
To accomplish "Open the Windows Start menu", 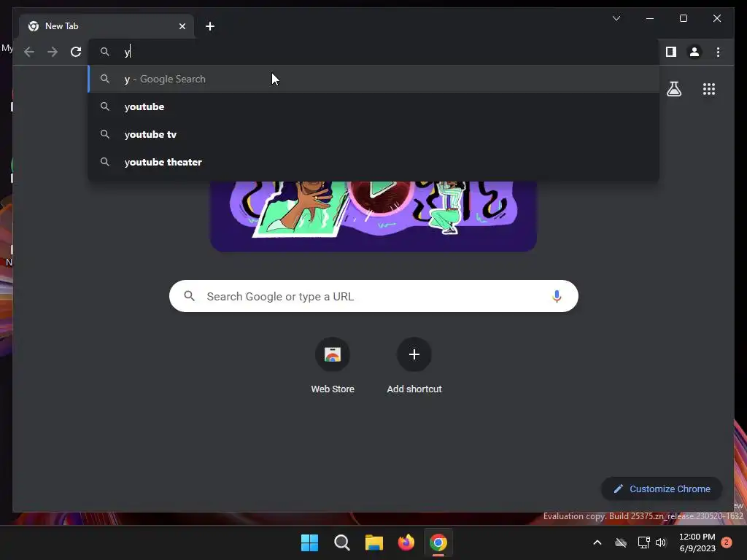I will coord(309,542).
